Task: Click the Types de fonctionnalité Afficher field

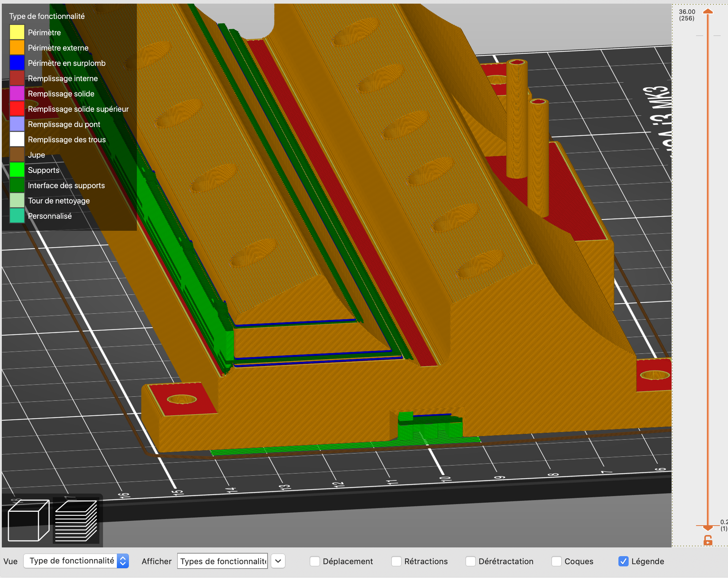Action: point(222,561)
